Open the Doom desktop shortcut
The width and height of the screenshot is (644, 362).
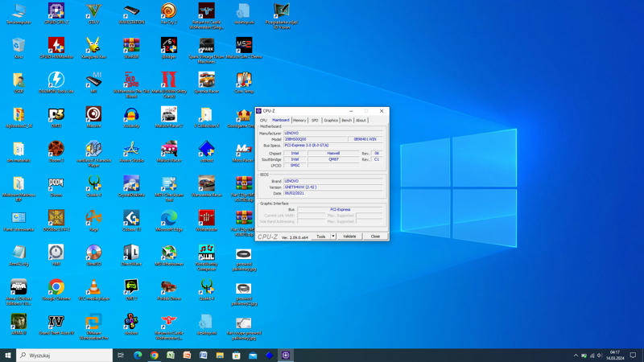coord(56,186)
